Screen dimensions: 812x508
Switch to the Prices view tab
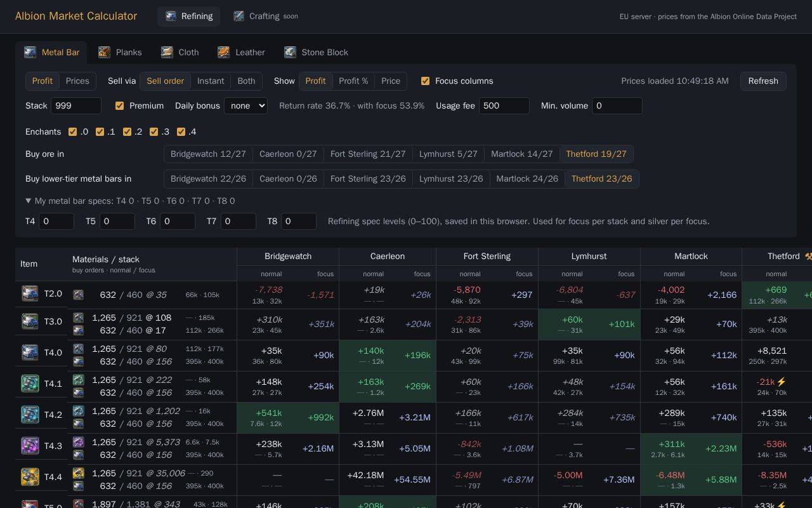pyautogui.click(x=77, y=81)
